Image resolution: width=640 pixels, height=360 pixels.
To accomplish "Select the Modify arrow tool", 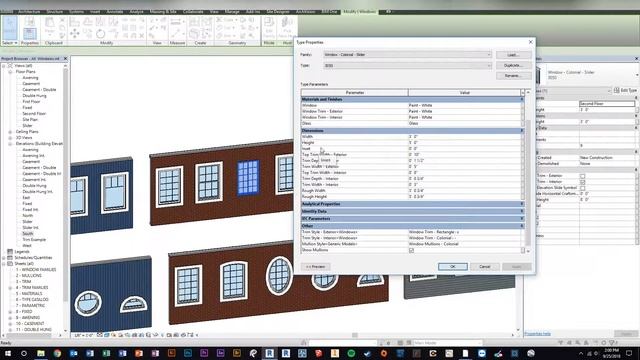I will (x=10, y=28).
